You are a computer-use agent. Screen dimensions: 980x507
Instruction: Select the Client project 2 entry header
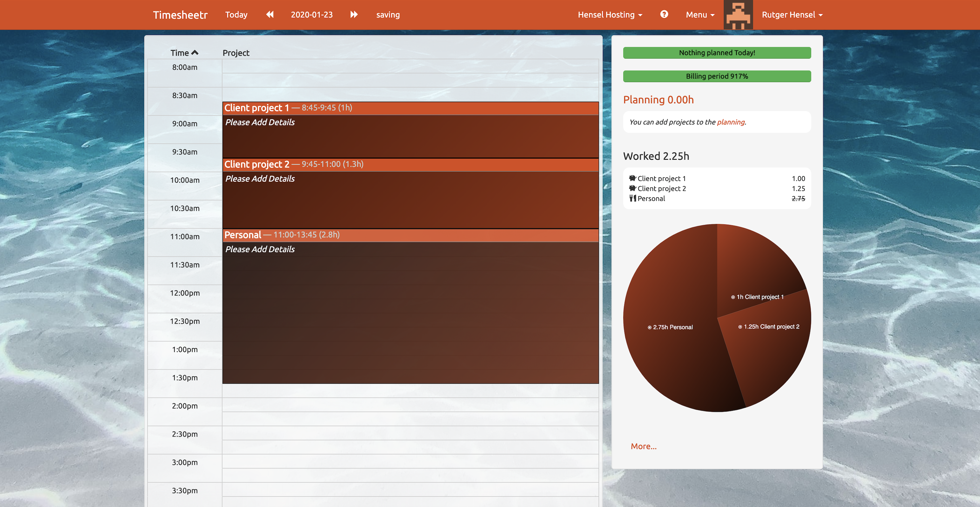pyautogui.click(x=411, y=165)
